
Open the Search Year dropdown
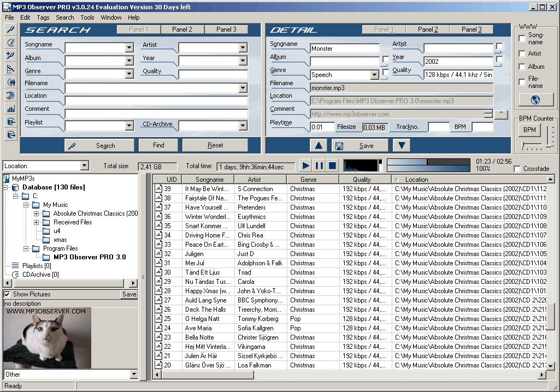(243, 61)
